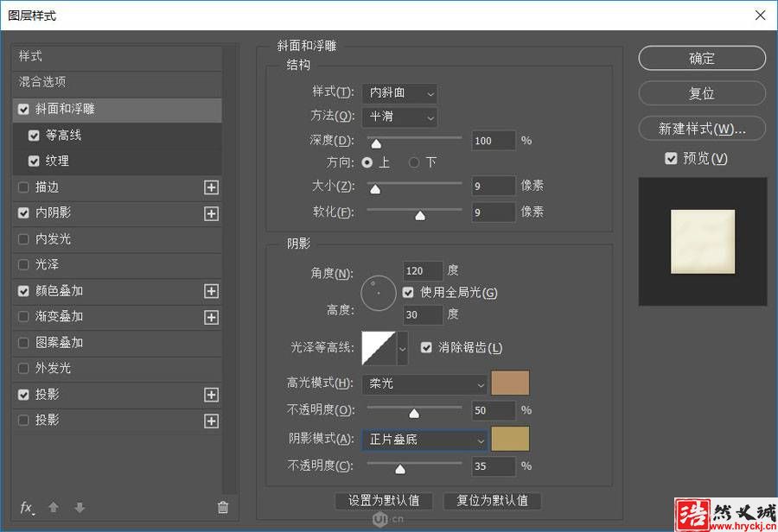Click 设置为默认值 button

(384, 501)
